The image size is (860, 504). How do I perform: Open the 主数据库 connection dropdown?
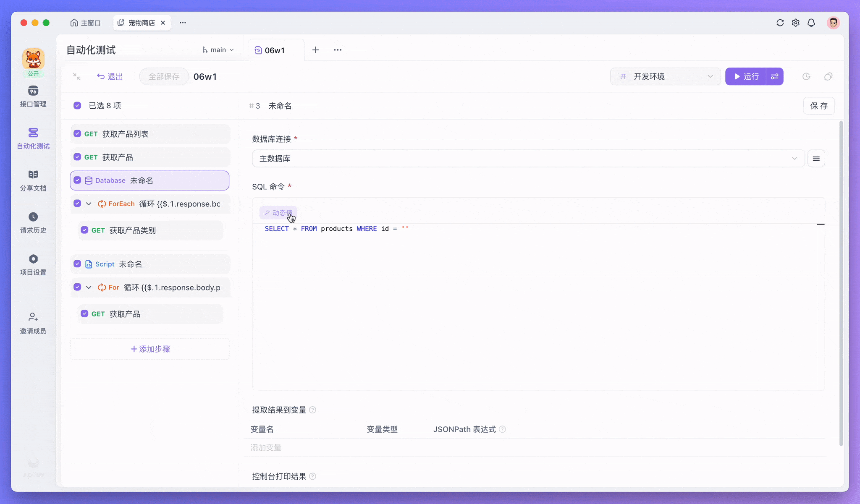click(528, 159)
